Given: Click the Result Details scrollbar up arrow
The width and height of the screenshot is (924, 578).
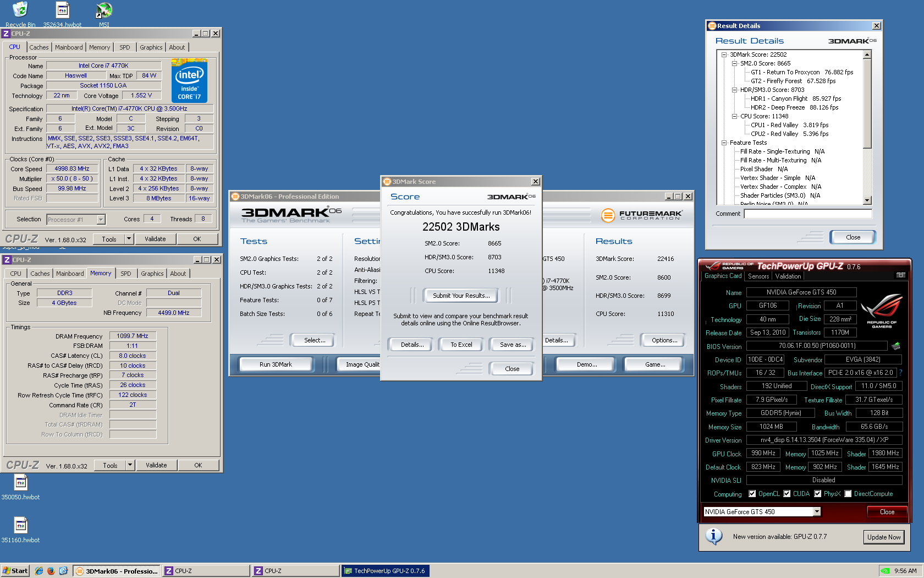Looking at the screenshot, I should click(x=867, y=54).
